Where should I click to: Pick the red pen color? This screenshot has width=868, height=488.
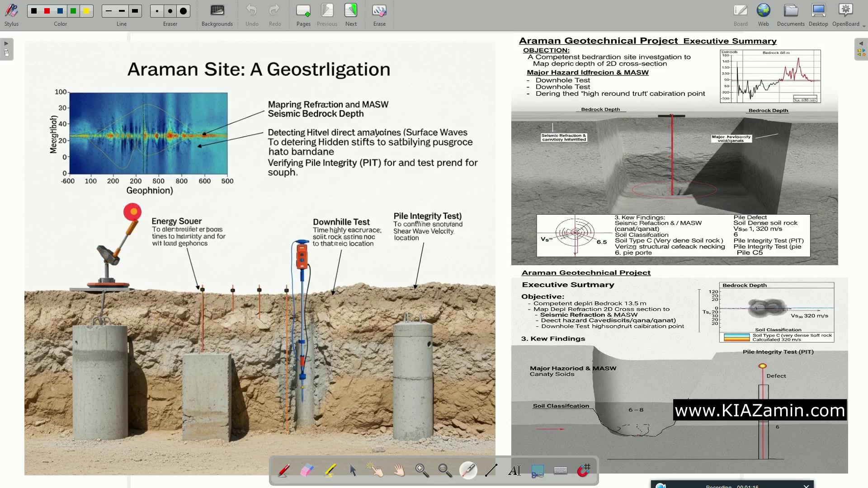pyautogui.click(x=47, y=11)
